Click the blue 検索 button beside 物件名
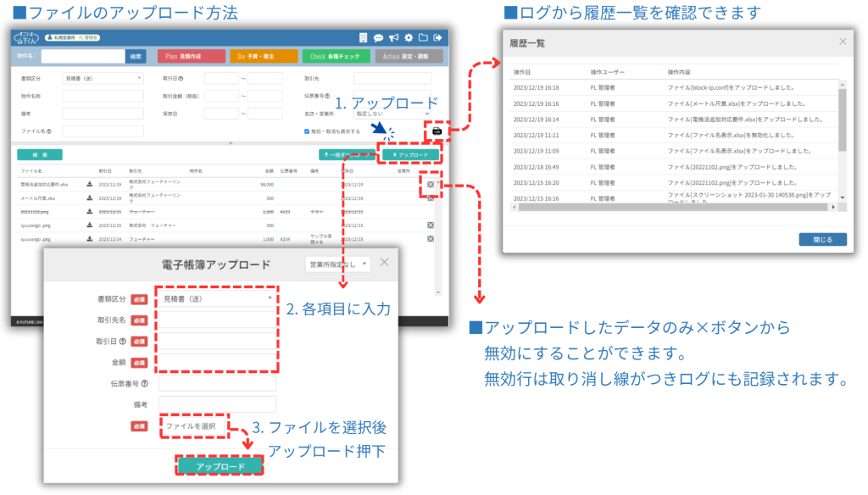The image size is (868, 495). pos(136,57)
